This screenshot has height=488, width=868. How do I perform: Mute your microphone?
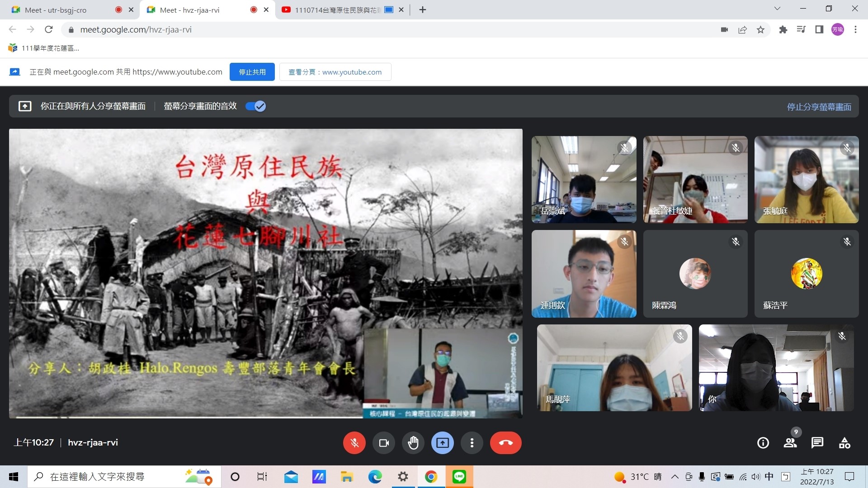point(354,443)
